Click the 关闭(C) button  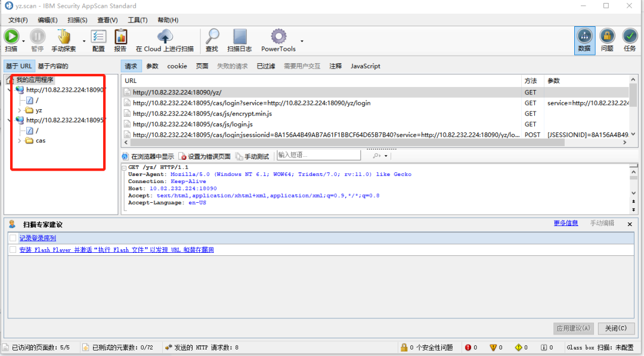(616, 328)
